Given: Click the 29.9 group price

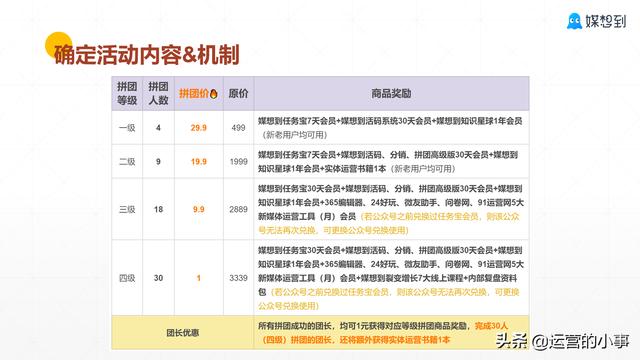Looking at the screenshot, I should 199,128.
